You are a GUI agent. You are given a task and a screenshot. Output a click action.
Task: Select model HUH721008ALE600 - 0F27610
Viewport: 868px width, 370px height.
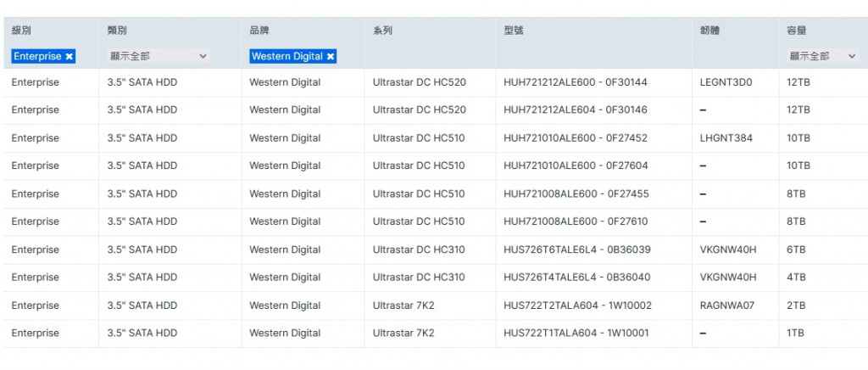(576, 221)
